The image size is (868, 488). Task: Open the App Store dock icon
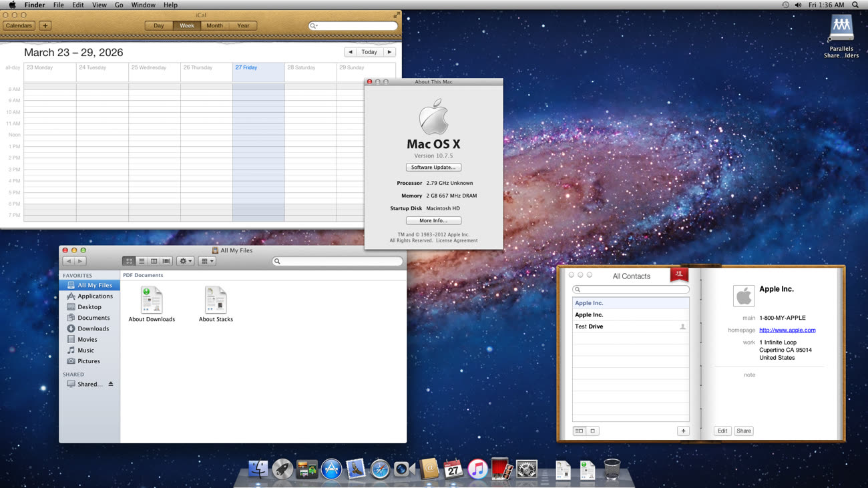[331, 469]
